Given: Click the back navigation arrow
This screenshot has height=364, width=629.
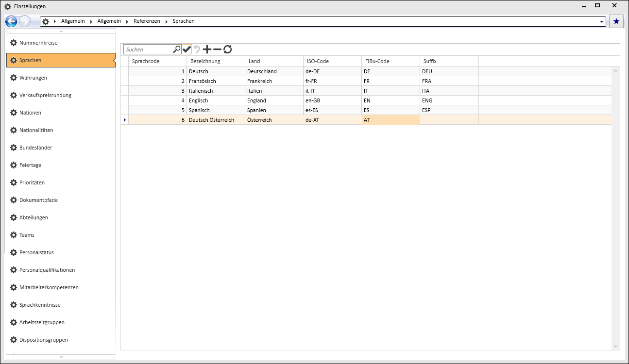Looking at the screenshot, I should click(x=11, y=21).
